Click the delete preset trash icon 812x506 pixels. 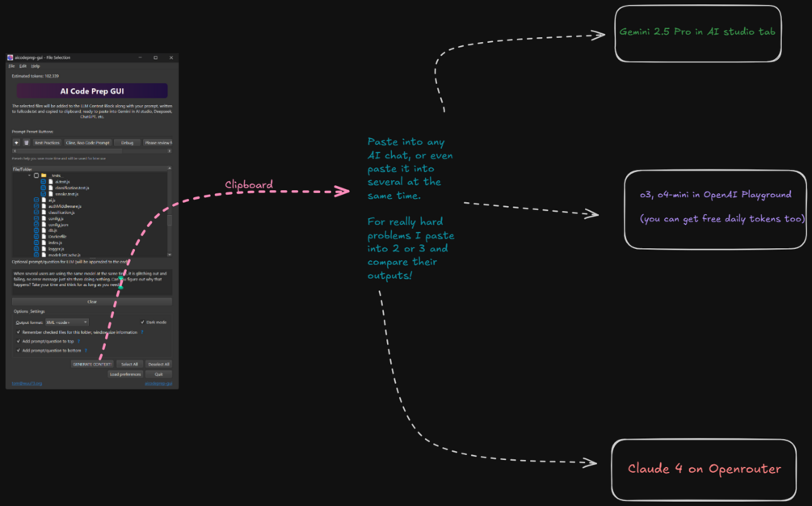tap(27, 142)
